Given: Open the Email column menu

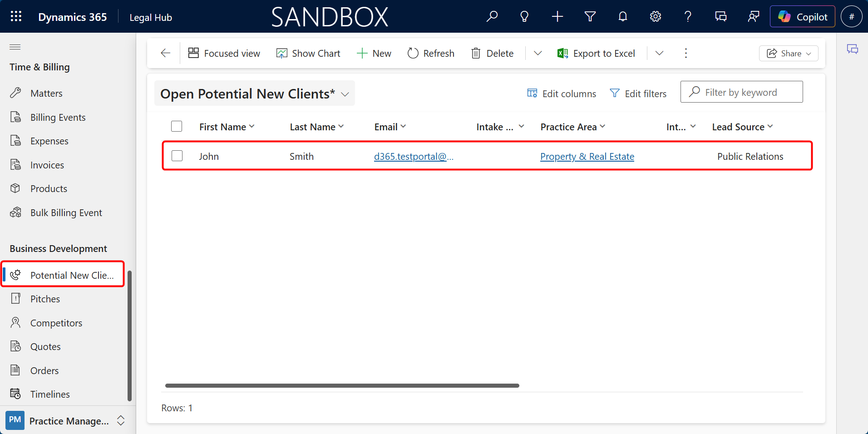Looking at the screenshot, I should (x=390, y=127).
